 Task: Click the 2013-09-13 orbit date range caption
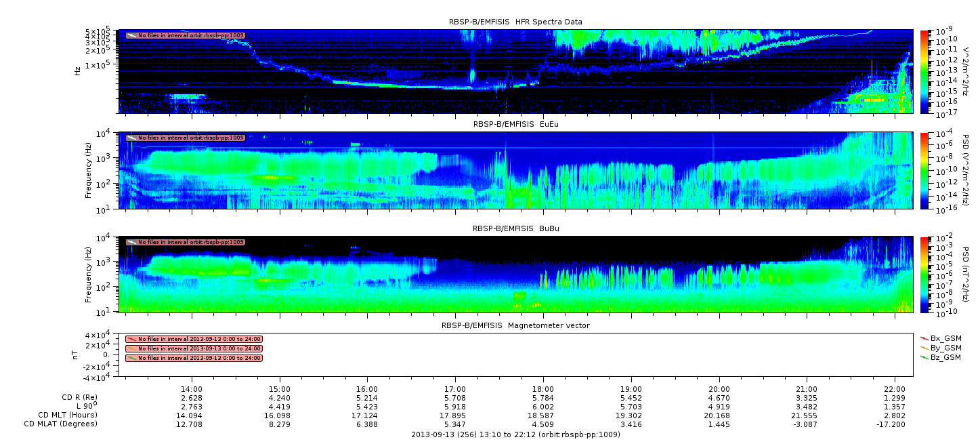[515, 434]
